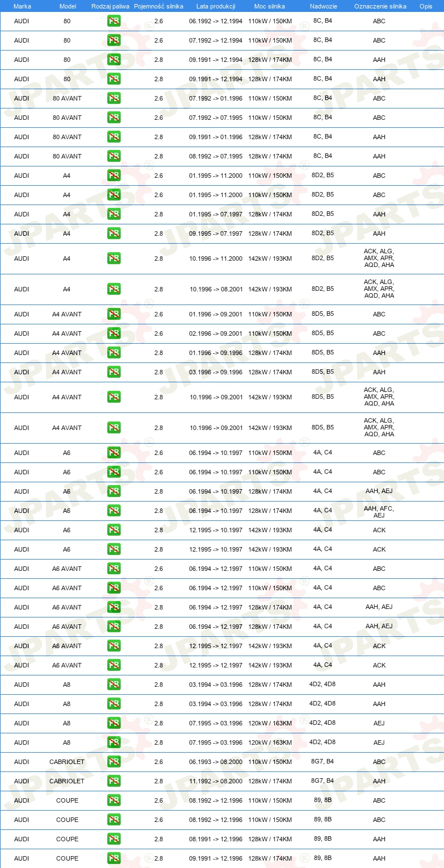This screenshot has width=444, height=868.
Task: Select CABRIOLET model cell in the 2.6 row
Action: pos(67,762)
